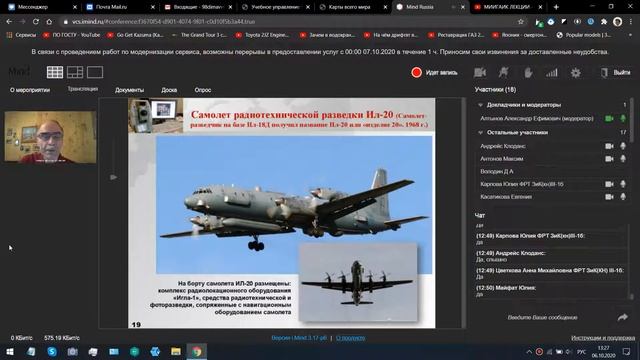640x360 pixels.
Task: Bookmark this page with the star
Action: (521, 22)
